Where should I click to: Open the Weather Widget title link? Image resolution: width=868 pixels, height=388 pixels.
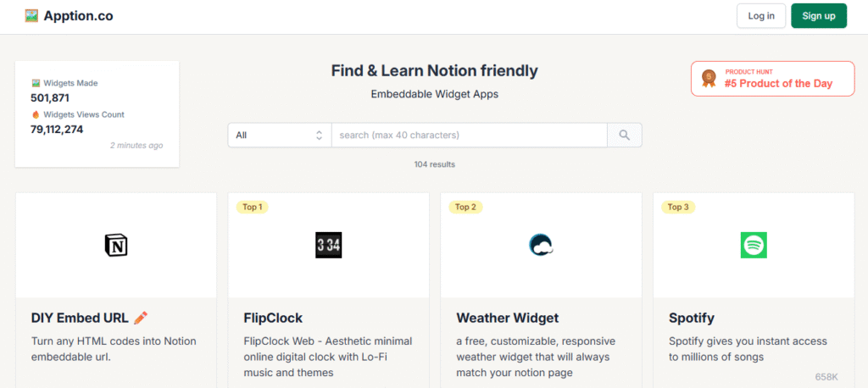tap(507, 319)
